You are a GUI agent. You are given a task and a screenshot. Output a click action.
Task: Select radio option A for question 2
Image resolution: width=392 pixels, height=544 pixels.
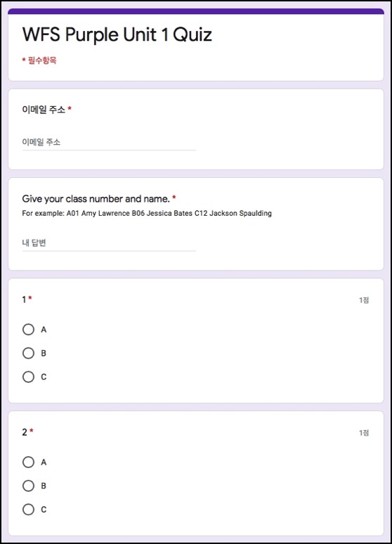[28, 462]
